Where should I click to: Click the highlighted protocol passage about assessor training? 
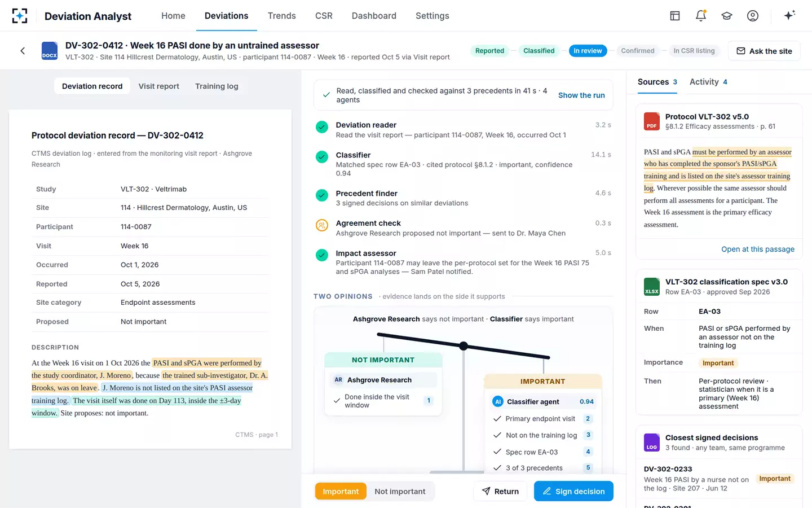pyautogui.click(x=717, y=170)
